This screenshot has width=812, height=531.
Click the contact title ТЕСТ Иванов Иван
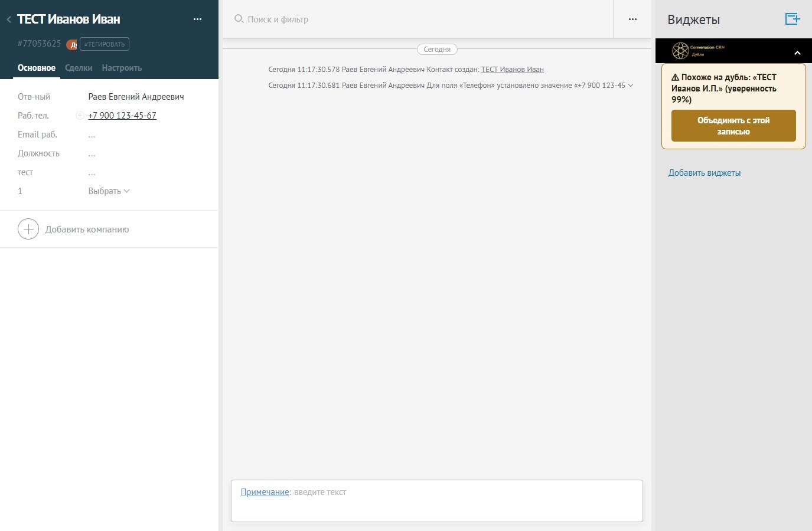[69, 19]
